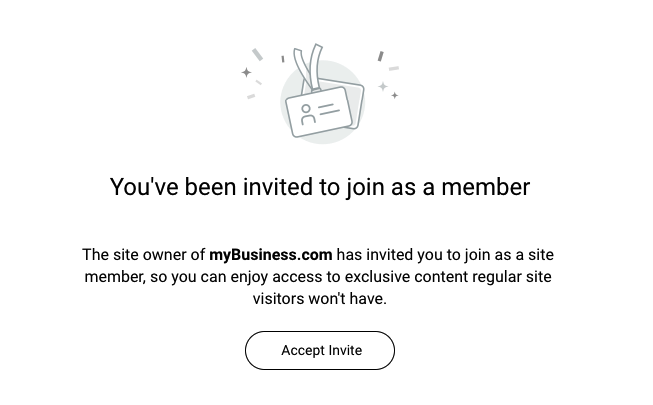653x405 pixels.
Task: Click the member ID badge illustration
Action: 318,110
